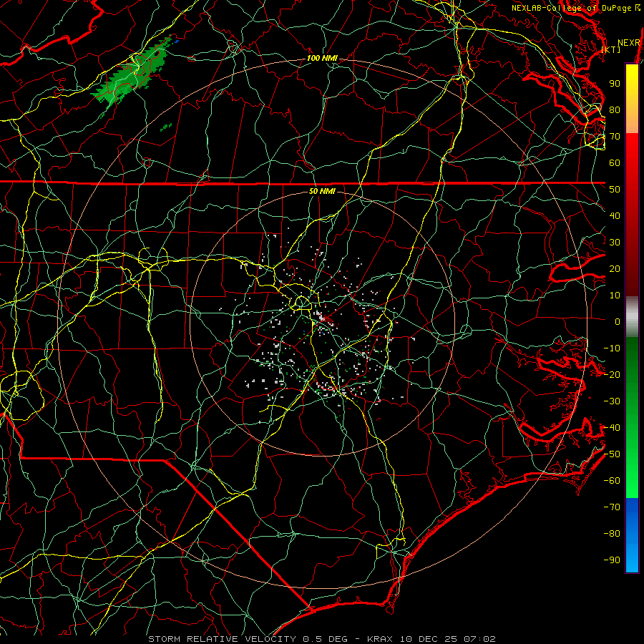644x644 pixels.
Task: Click the positive 20 value on velocity scale
Action: click(x=615, y=268)
